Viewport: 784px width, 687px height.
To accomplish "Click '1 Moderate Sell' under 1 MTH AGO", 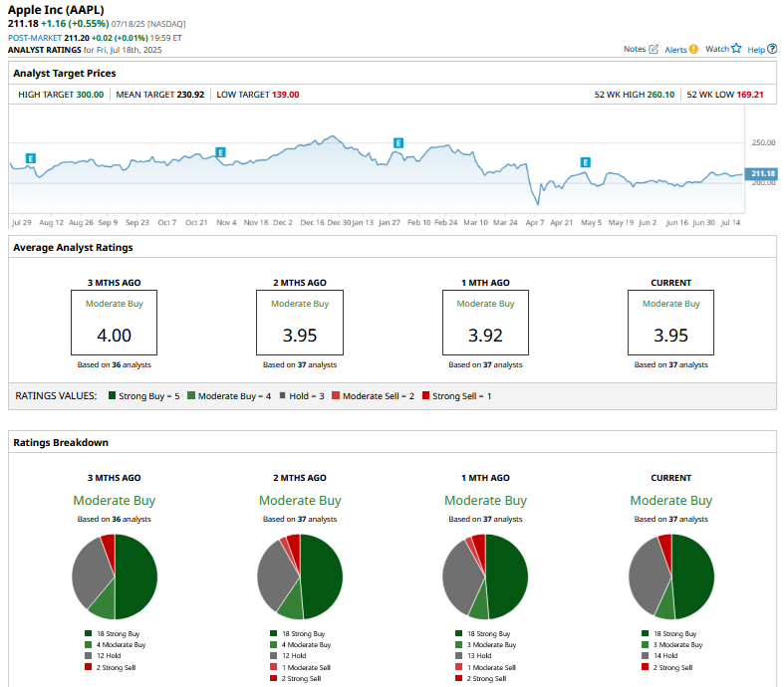I will tap(491, 667).
